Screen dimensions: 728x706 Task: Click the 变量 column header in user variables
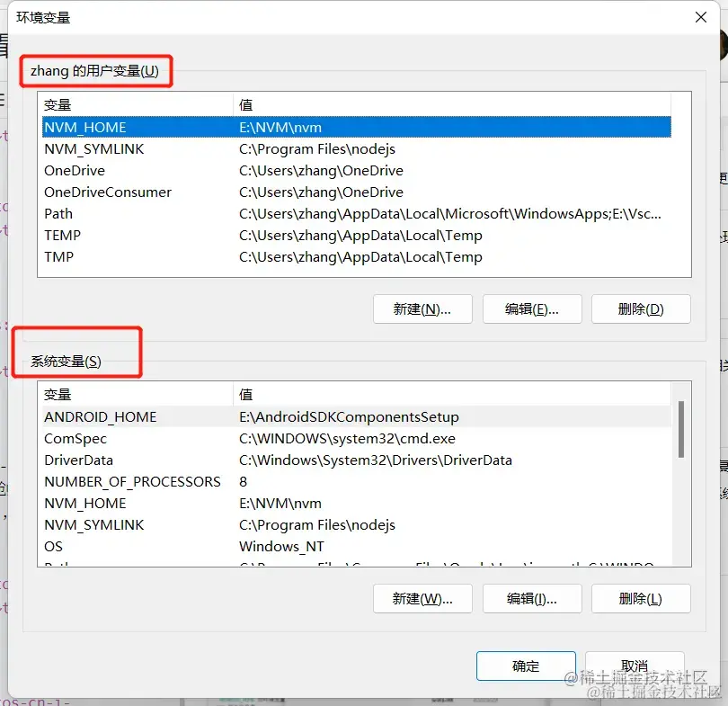tap(138, 105)
